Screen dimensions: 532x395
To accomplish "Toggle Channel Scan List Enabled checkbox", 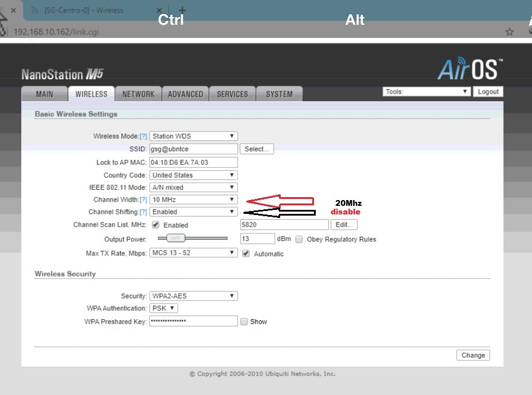I will pos(156,224).
